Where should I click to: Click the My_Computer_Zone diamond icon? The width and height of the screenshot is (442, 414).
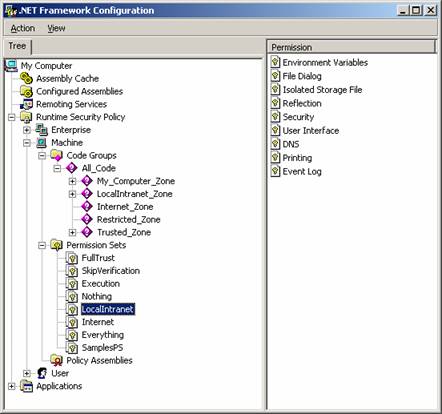point(87,181)
